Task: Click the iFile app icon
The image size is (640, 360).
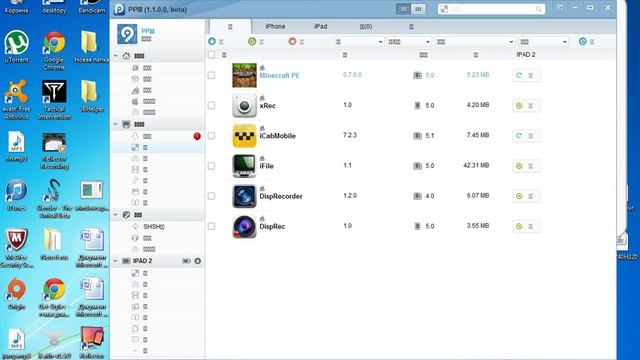Action: 244,166
